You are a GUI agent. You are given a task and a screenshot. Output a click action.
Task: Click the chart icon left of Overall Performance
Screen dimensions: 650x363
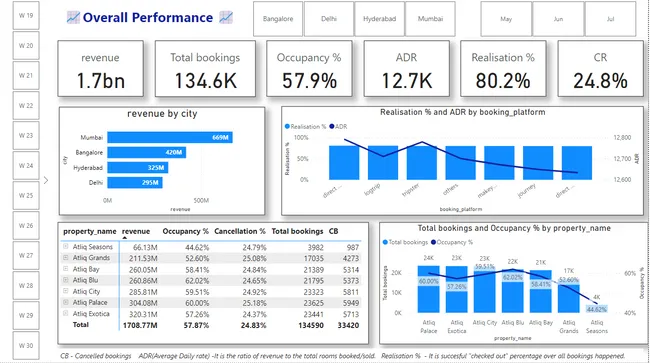pos(73,17)
